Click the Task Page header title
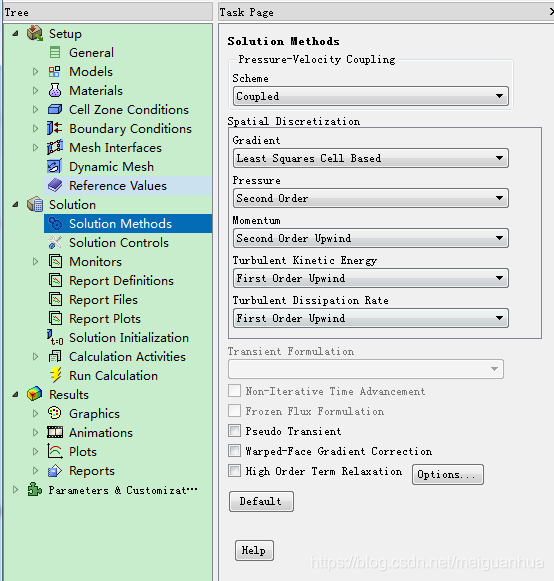 pos(246,12)
